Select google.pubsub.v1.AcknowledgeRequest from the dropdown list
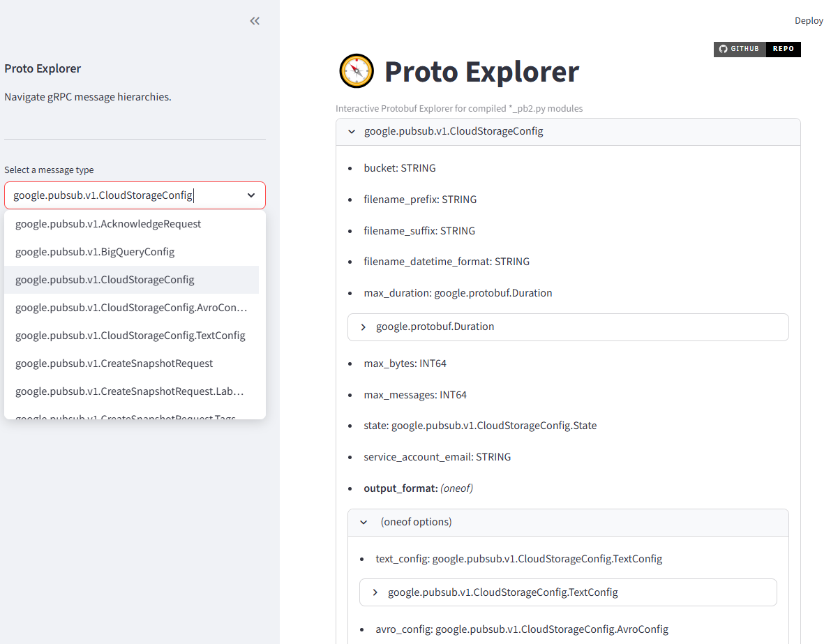The width and height of the screenshot is (831, 644). [109, 223]
